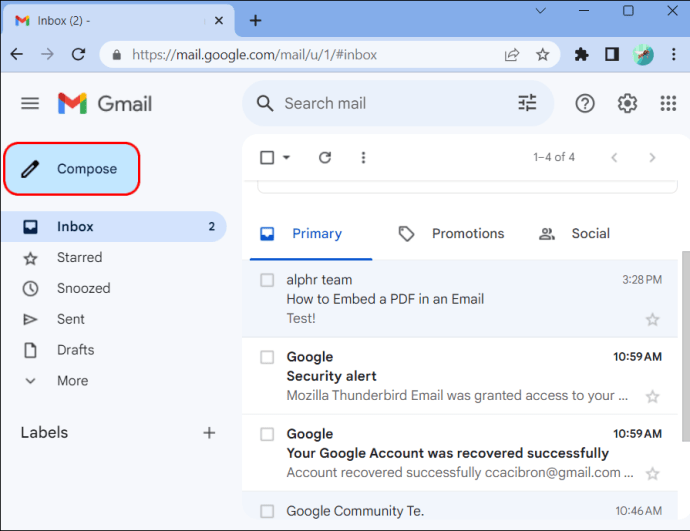The image size is (690, 531).
Task: Open 'How to Embed a PDF in an Email'
Action: [385, 299]
